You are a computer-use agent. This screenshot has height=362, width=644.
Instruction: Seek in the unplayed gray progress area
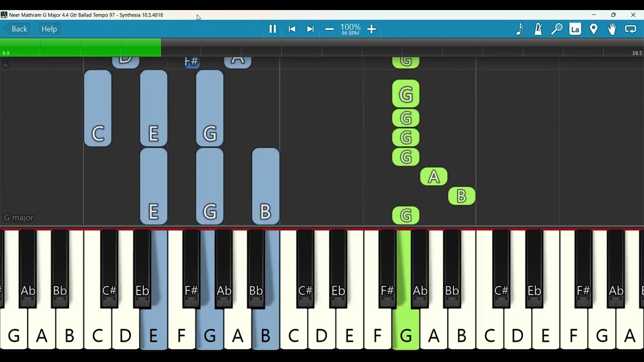[x=403, y=47]
